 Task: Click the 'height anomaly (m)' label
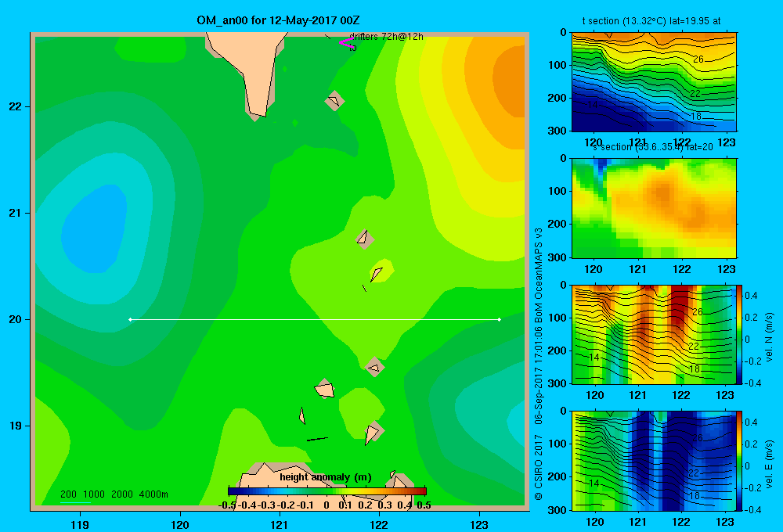[x=326, y=477]
